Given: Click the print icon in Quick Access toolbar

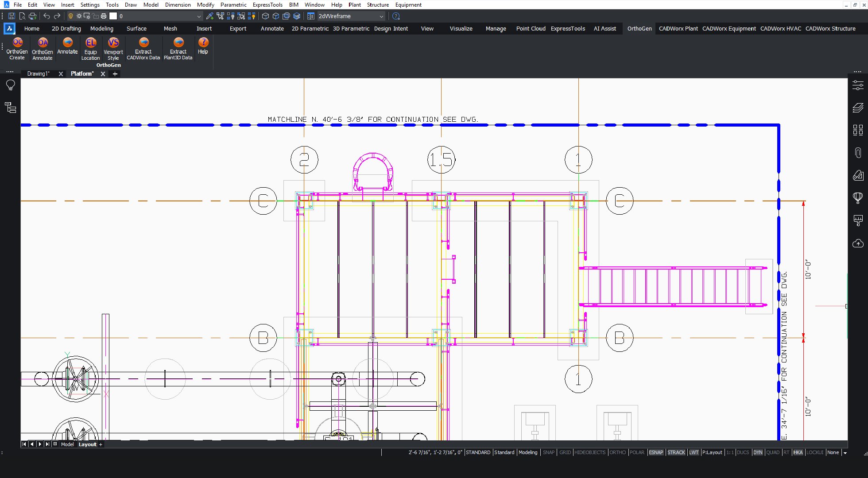Looking at the screenshot, I should click(x=32, y=16).
